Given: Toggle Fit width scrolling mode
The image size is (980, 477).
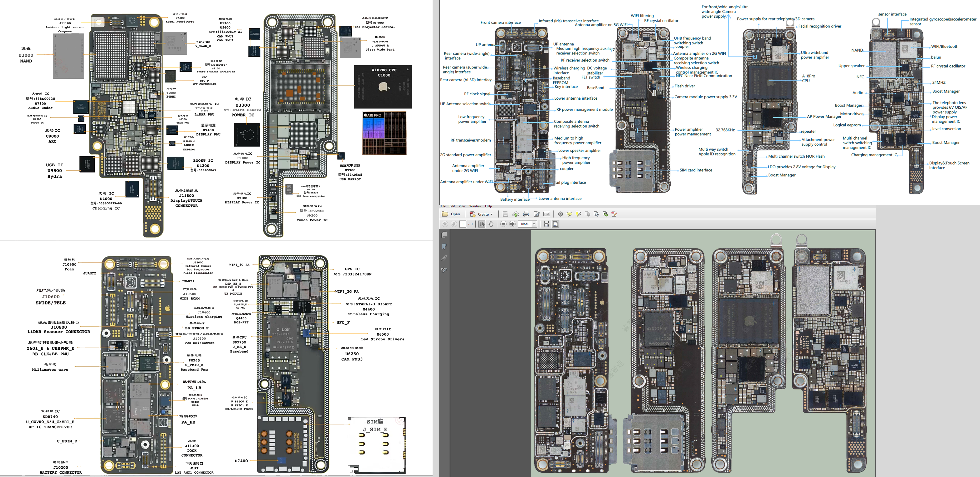Looking at the screenshot, I should click(x=546, y=224).
